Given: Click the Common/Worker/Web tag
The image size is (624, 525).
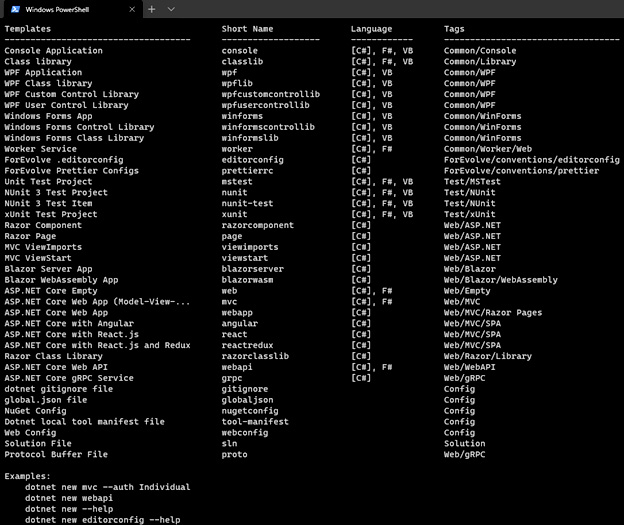Looking at the screenshot, I should pyautogui.click(x=488, y=149).
